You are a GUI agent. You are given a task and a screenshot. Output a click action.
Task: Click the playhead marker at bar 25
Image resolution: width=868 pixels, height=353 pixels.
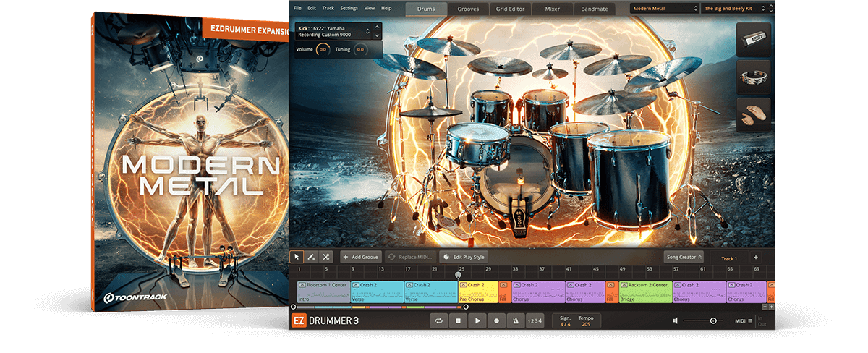click(x=458, y=274)
